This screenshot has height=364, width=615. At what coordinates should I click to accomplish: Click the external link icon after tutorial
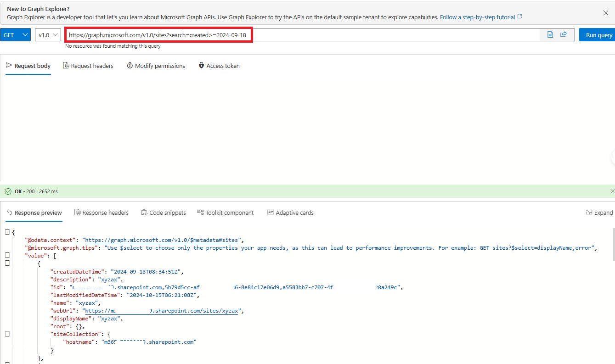tap(520, 17)
